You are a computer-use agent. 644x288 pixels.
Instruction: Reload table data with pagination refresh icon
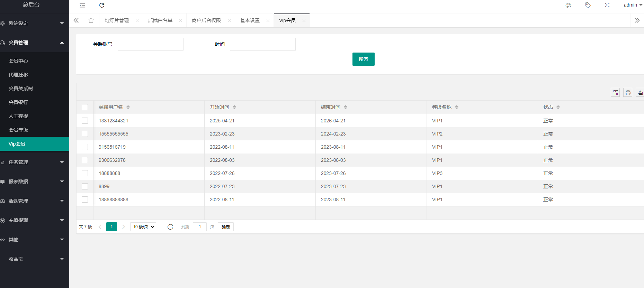(170, 227)
